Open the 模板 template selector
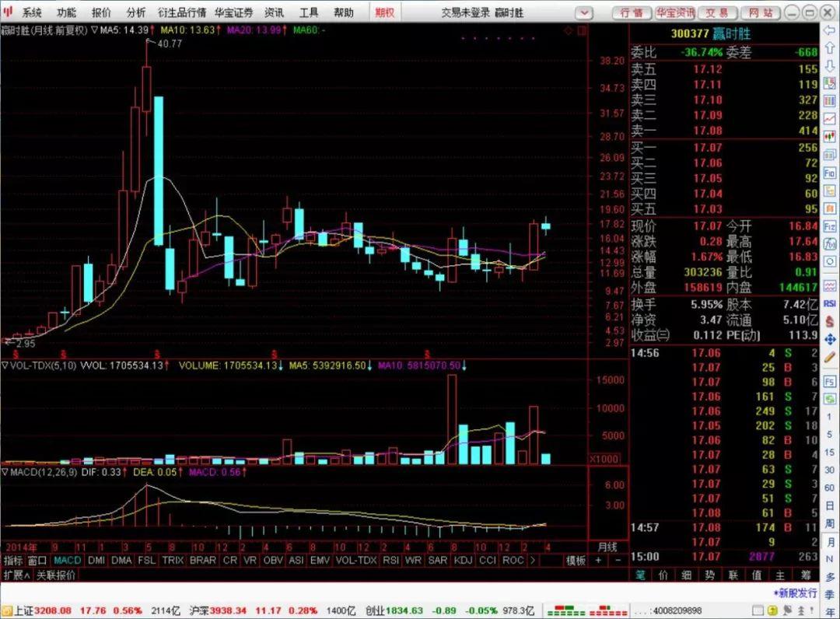 tap(576, 561)
